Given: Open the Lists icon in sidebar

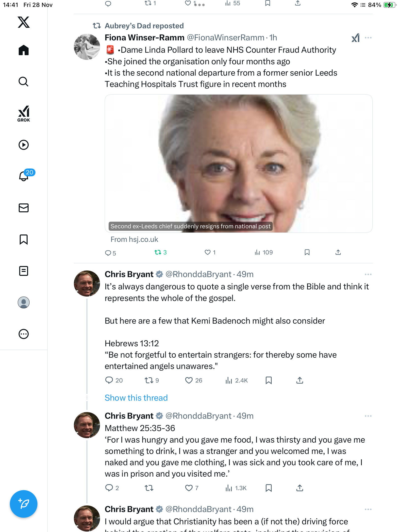Looking at the screenshot, I should click(24, 271).
